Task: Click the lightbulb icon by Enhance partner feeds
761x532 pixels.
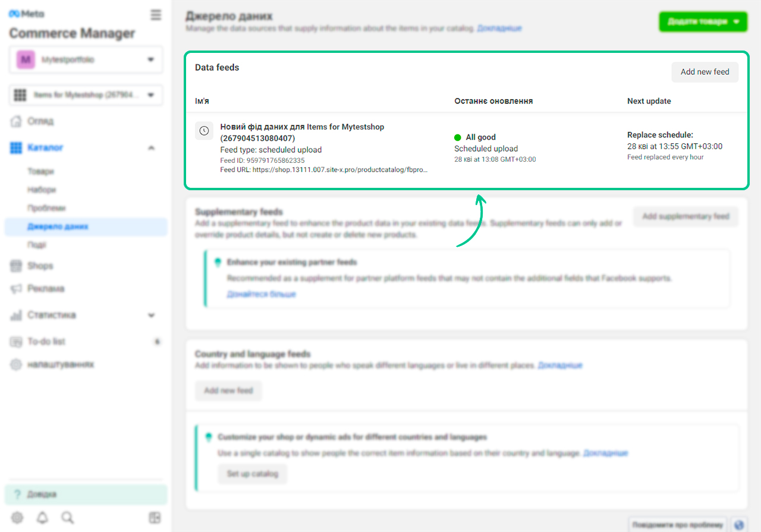Action: [218, 262]
